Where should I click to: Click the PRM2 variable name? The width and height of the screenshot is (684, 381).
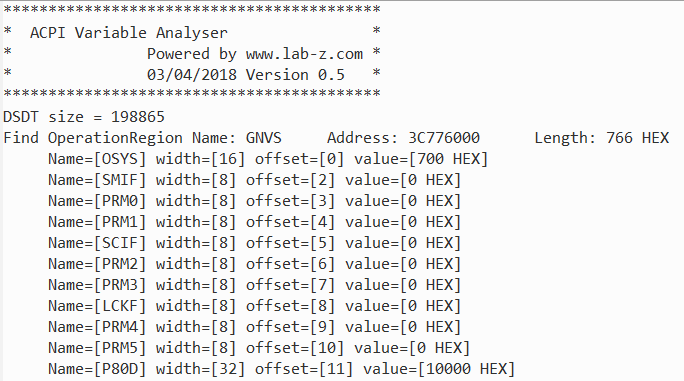point(119,264)
